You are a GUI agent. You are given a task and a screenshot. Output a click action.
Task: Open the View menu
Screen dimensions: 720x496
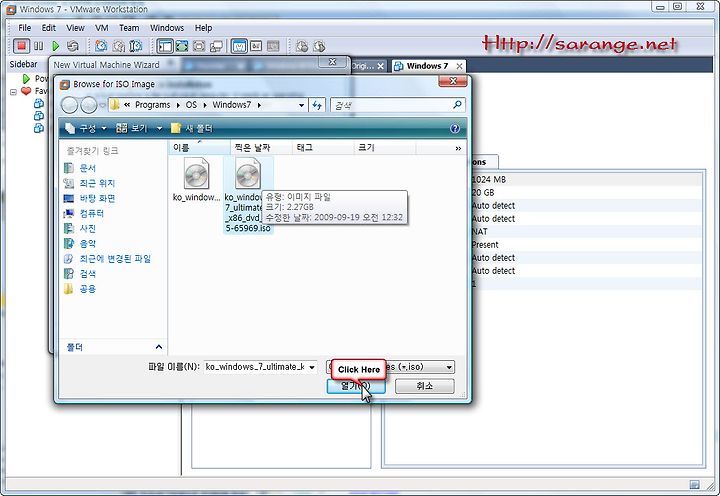coord(75,28)
